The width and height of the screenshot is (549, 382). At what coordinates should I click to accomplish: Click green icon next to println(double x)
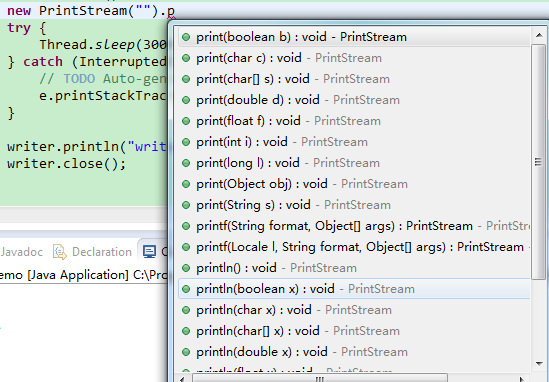point(186,352)
